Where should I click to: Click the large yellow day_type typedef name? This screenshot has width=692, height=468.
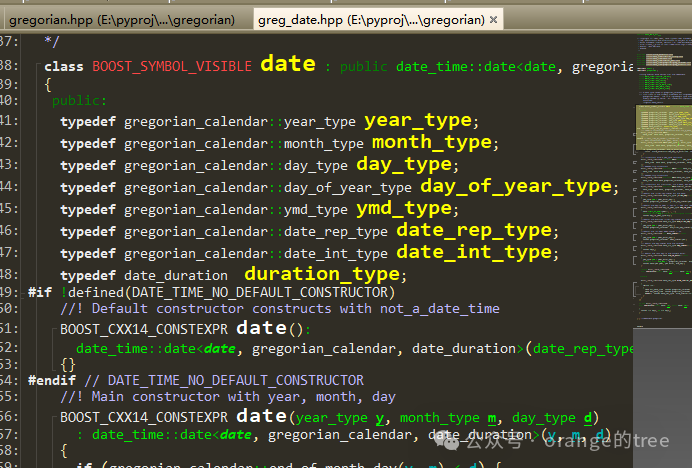click(x=404, y=164)
